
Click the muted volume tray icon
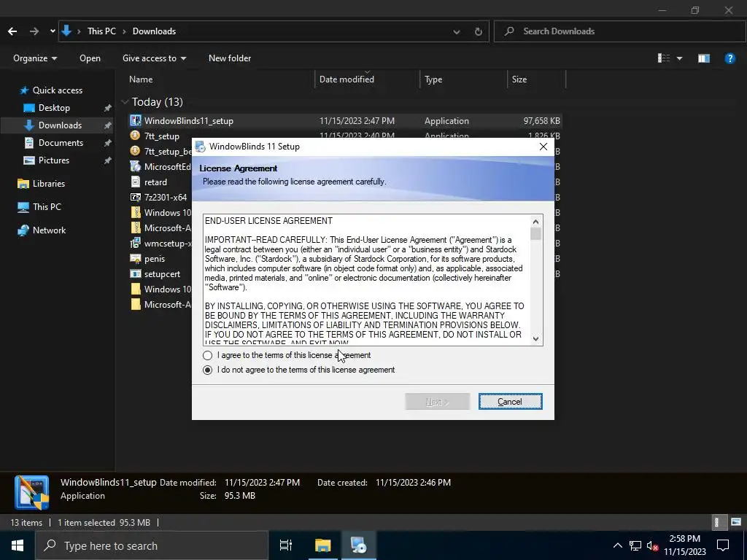652,545
